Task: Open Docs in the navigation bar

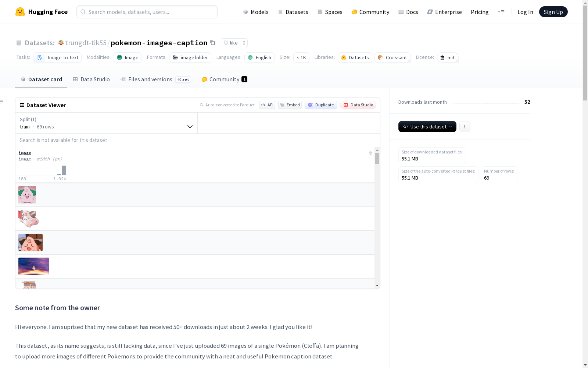Action: point(408,12)
